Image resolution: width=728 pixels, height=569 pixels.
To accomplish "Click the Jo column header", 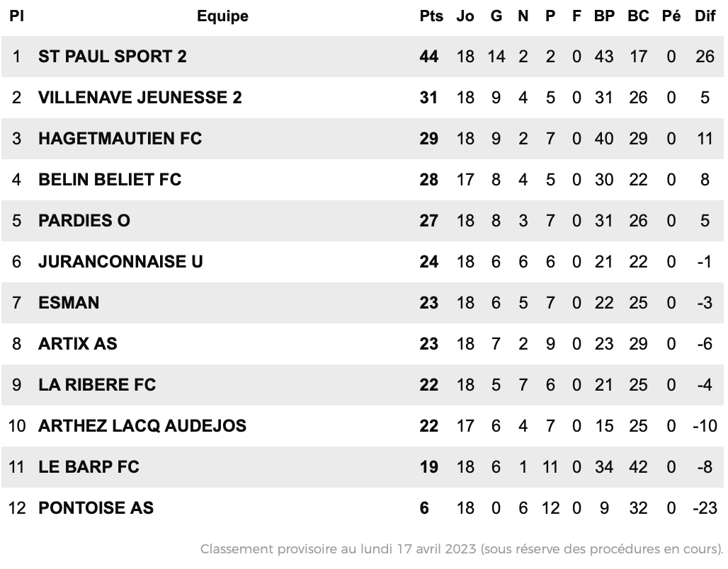I will [465, 16].
